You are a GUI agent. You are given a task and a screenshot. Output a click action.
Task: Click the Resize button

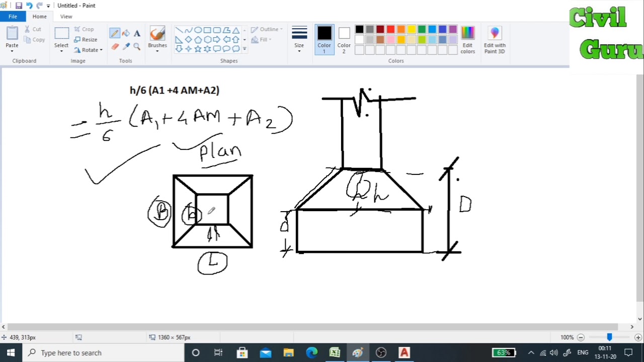point(86,40)
